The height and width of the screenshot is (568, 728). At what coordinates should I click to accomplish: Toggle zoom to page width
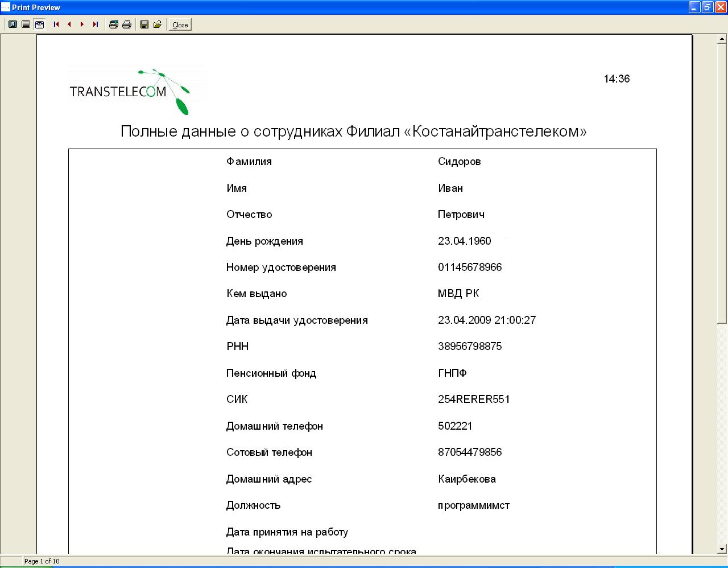pos(39,24)
